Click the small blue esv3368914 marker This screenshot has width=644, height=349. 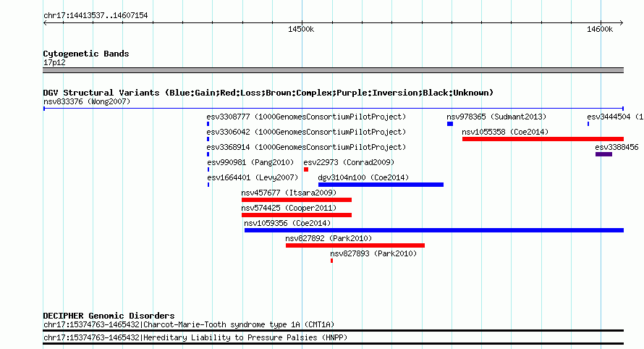(208, 154)
